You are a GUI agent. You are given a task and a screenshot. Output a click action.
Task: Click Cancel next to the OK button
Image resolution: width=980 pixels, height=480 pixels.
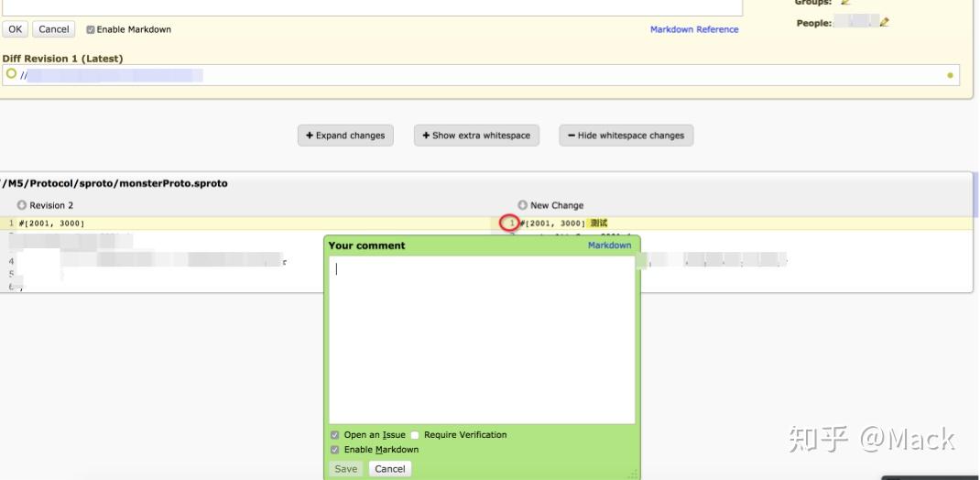coord(54,28)
